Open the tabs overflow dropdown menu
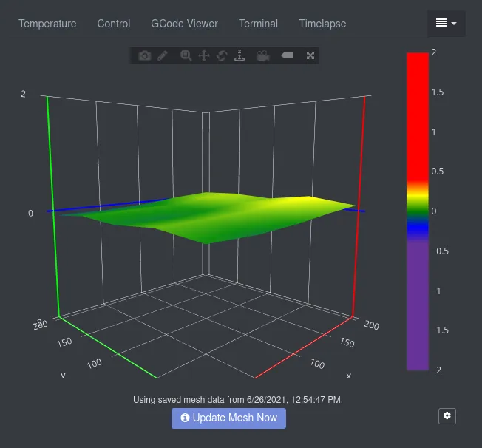 point(446,24)
